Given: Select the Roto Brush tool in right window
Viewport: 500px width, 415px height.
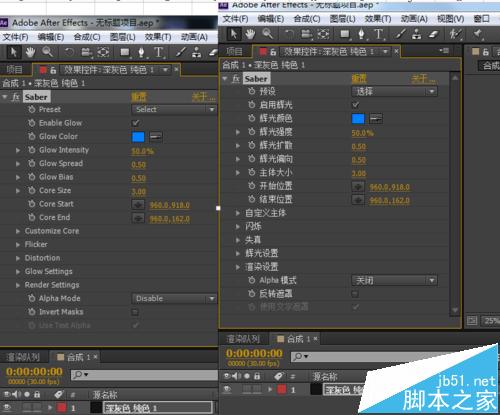Looking at the screenshot, I should pyautogui.click(x=456, y=34).
